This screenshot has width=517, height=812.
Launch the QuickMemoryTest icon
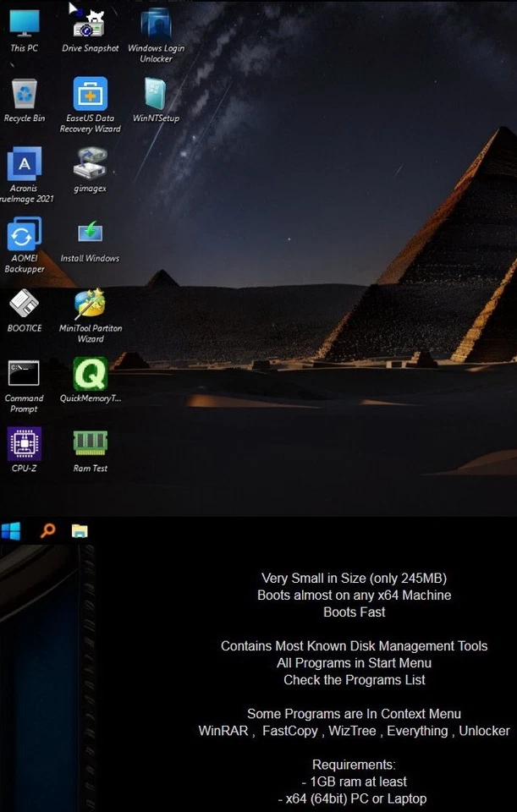(x=91, y=381)
